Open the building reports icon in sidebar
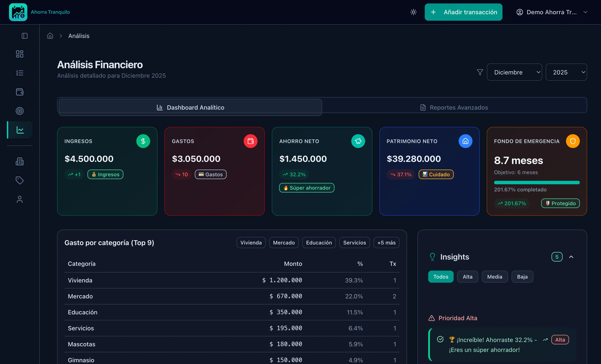The width and height of the screenshot is (601, 364). pyautogui.click(x=19, y=161)
